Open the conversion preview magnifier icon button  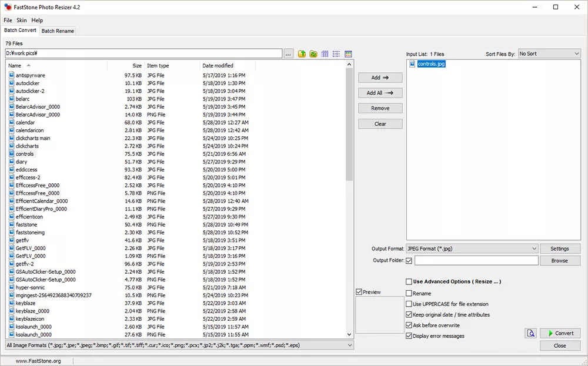click(x=530, y=333)
